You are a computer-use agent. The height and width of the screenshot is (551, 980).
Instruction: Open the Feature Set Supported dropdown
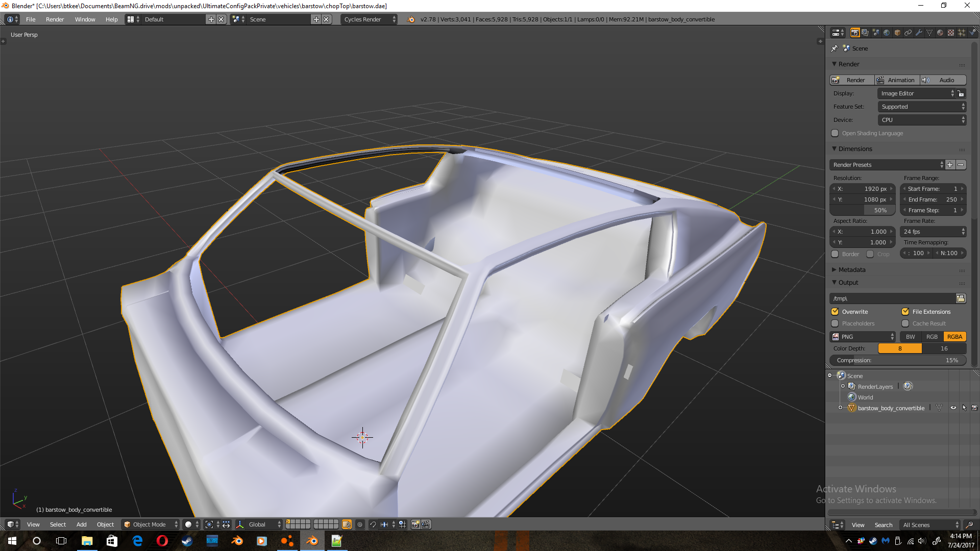tap(922, 107)
